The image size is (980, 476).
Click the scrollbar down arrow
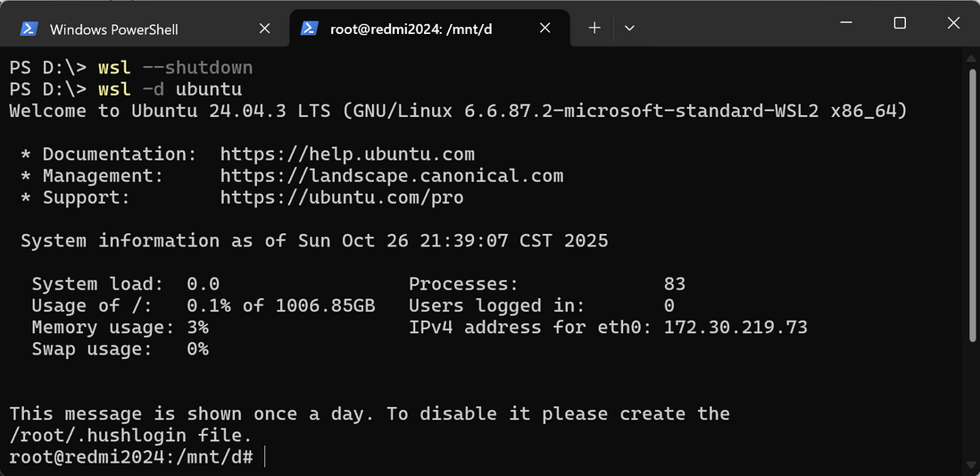971,463
